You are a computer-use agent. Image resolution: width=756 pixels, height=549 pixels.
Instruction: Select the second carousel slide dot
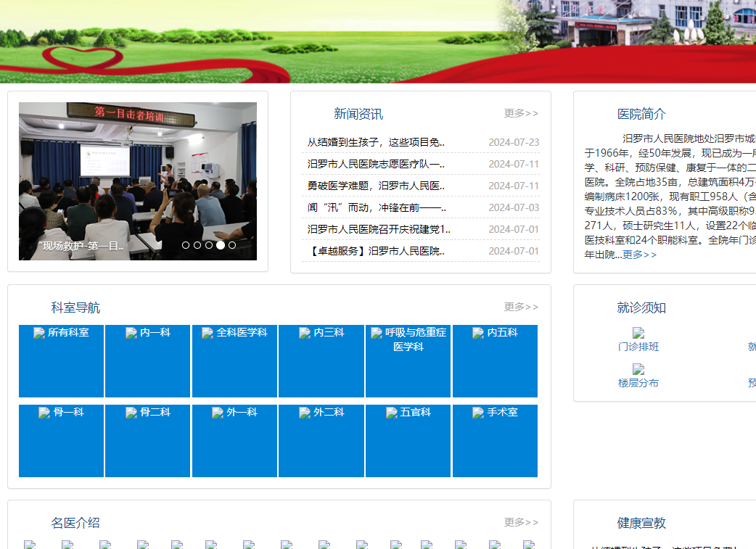197,245
